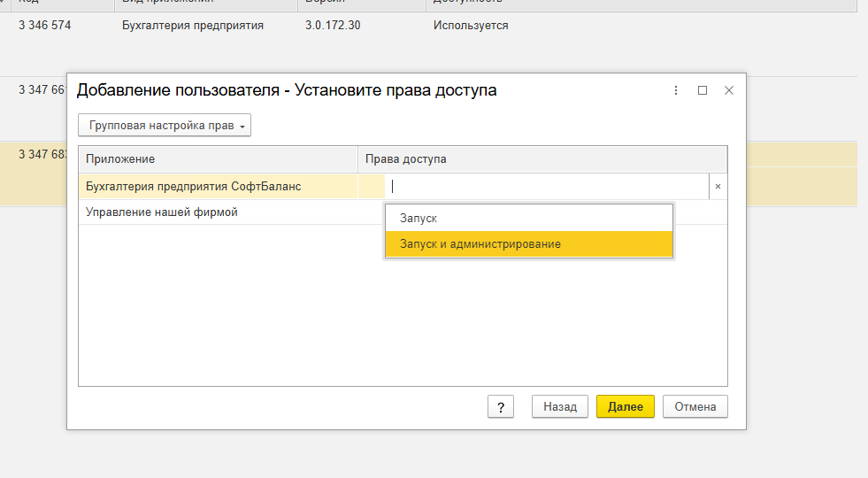Image resolution: width=868 pixels, height=478 pixels.
Task: Select row Бухгалтерия предприятия СофтБаланс
Action: tap(219, 187)
